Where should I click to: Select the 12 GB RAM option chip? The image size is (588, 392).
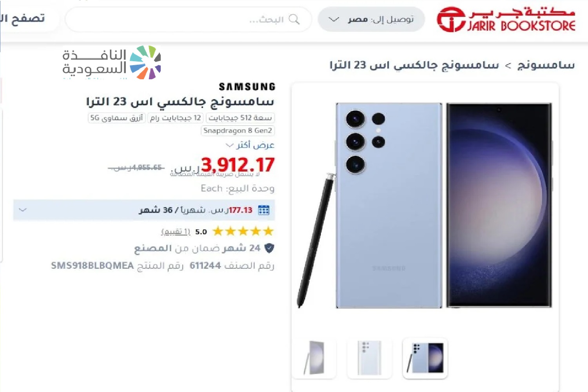tap(175, 118)
